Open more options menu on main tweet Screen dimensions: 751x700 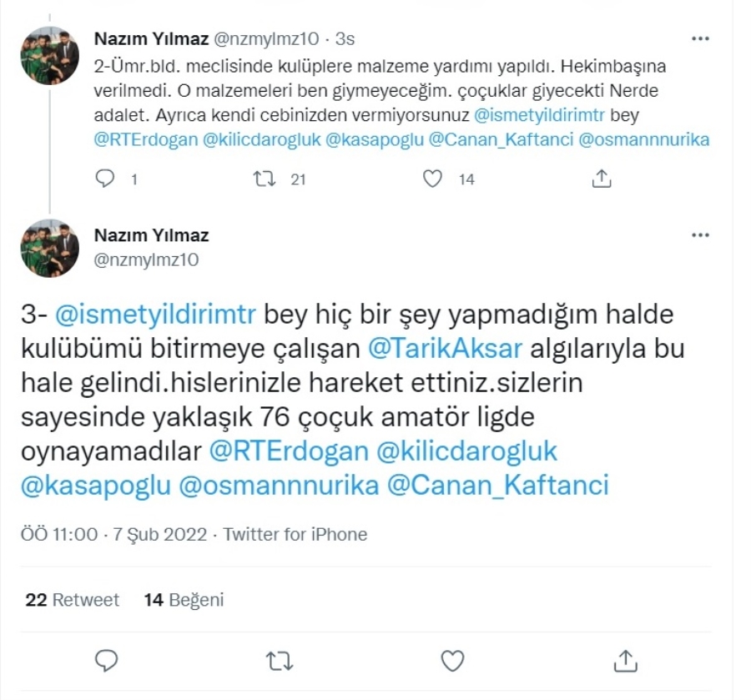tap(700, 235)
